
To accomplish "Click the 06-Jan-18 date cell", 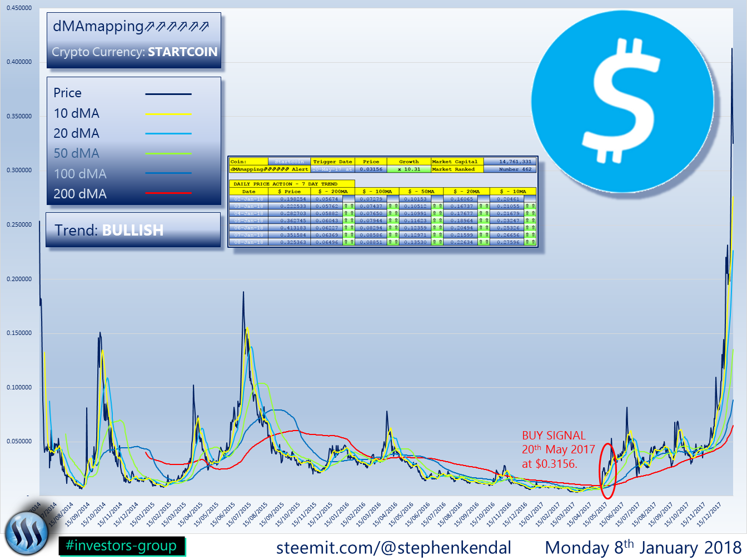I will tap(249, 228).
